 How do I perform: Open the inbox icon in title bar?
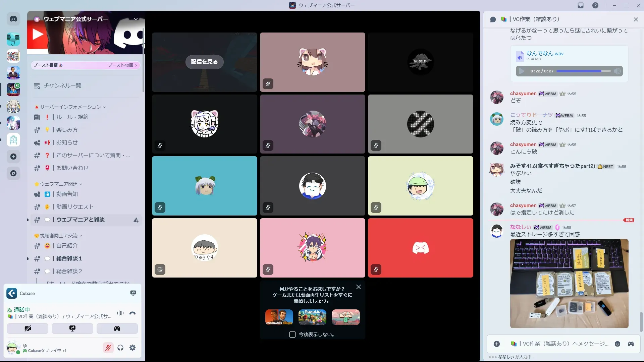coord(581,5)
